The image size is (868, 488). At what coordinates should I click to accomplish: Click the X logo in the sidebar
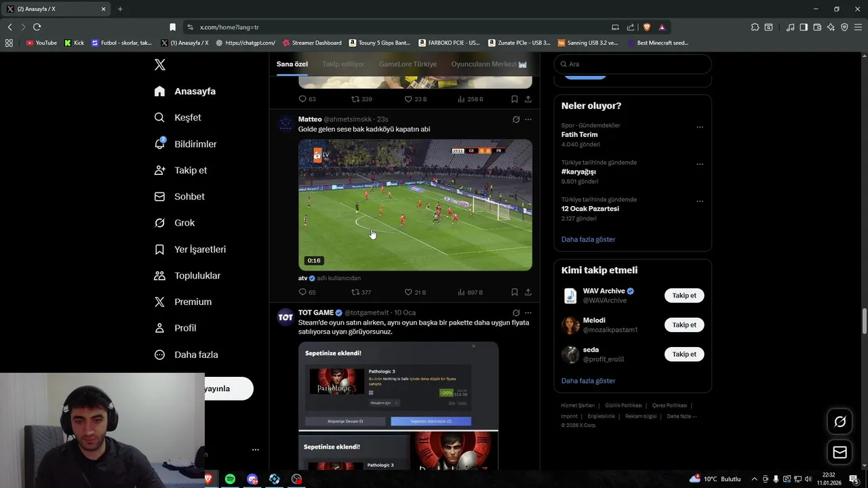[x=159, y=64]
